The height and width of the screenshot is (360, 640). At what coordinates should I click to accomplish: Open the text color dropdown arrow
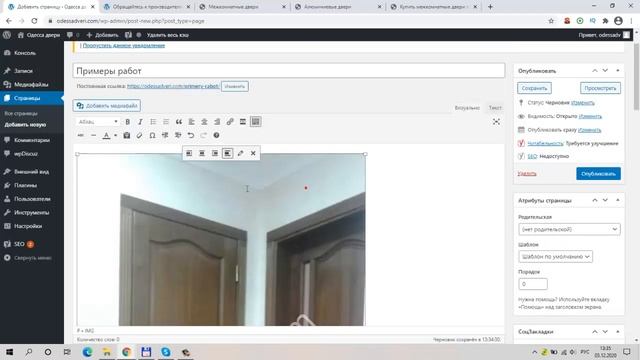coord(116,135)
